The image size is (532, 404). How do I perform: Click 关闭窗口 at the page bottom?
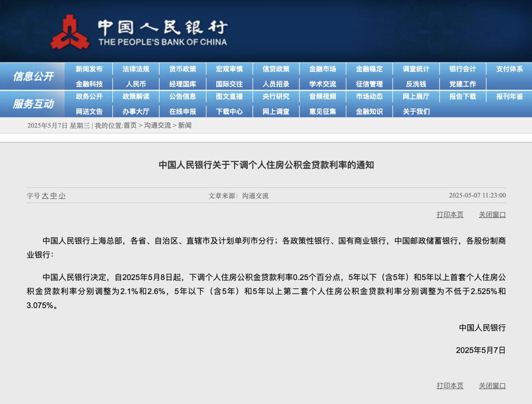[493, 386]
